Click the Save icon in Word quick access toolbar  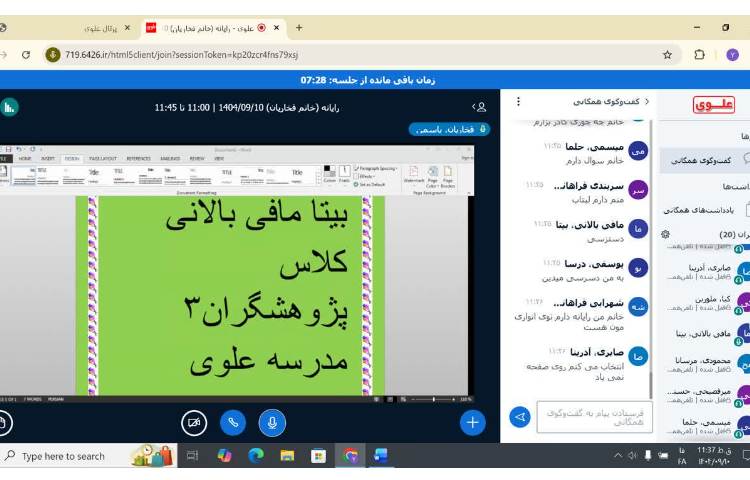[9, 149]
